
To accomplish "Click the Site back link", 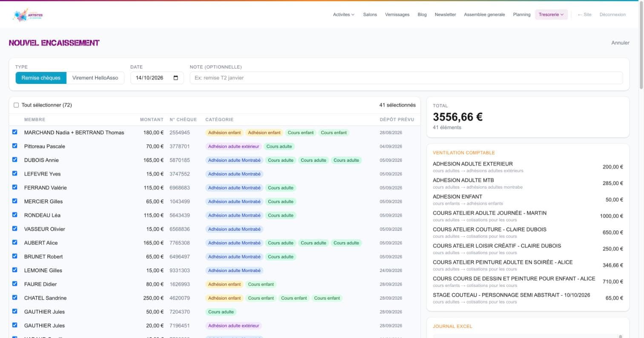I will [x=584, y=14].
